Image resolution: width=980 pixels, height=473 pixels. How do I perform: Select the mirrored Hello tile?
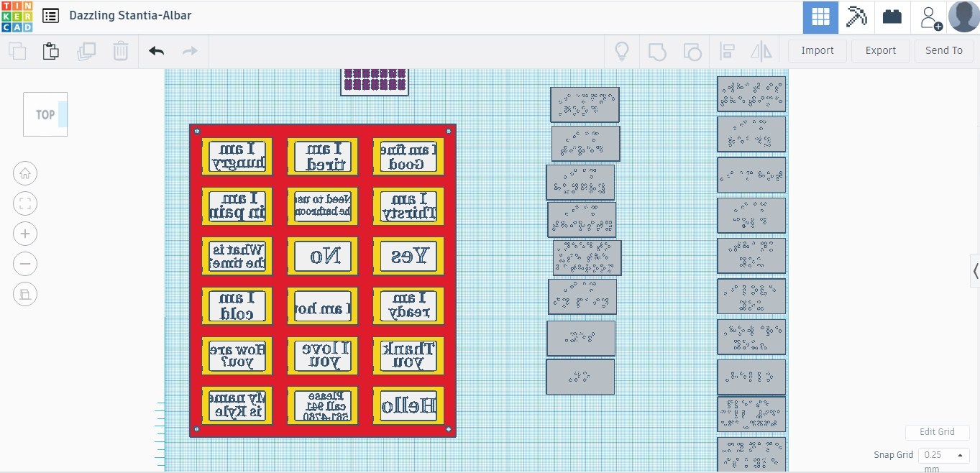[408, 405]
